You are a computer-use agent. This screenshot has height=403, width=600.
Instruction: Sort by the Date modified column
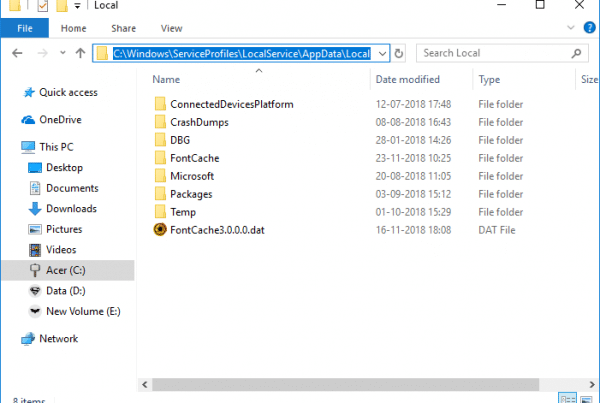[x=408, y=79]
